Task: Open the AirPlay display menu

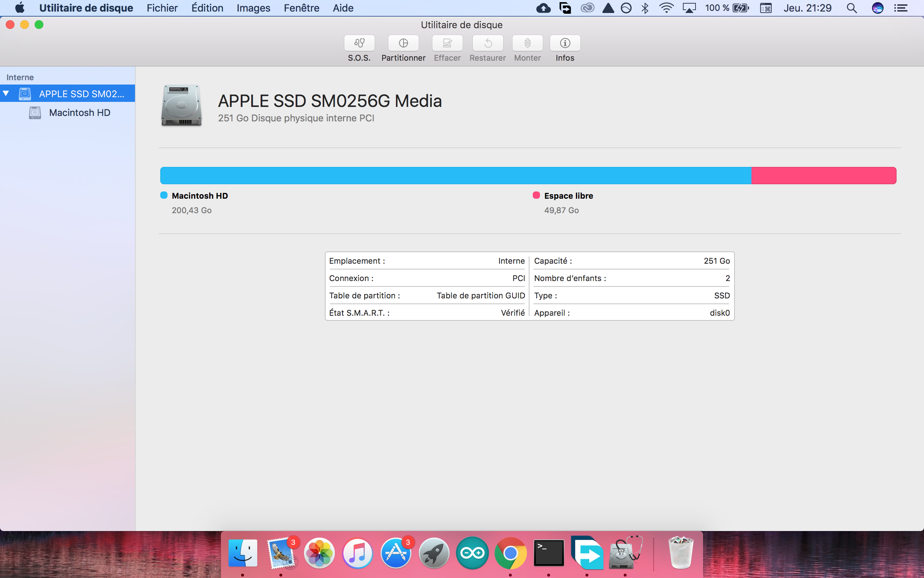Action: pos(689,8)
